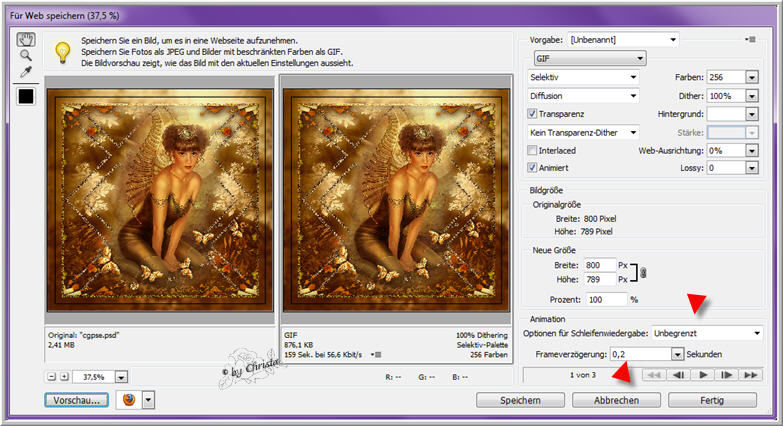Go to the previous animation frame
This screenshot has height=426, width=783.
point(678,375)
